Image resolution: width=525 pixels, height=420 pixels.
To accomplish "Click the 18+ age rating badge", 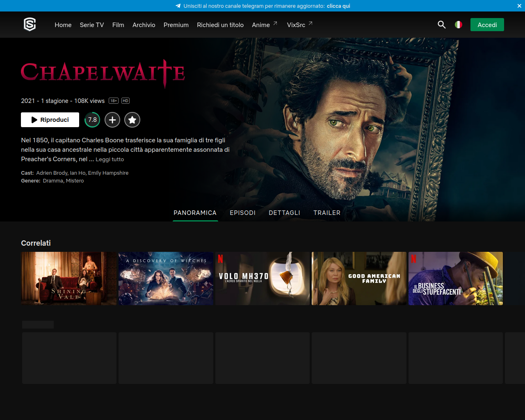I will [x=114, y=101].
